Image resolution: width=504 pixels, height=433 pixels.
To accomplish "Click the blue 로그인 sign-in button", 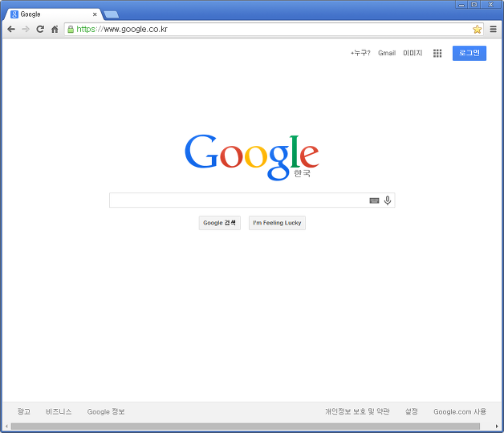I will (x=469, y=53).
